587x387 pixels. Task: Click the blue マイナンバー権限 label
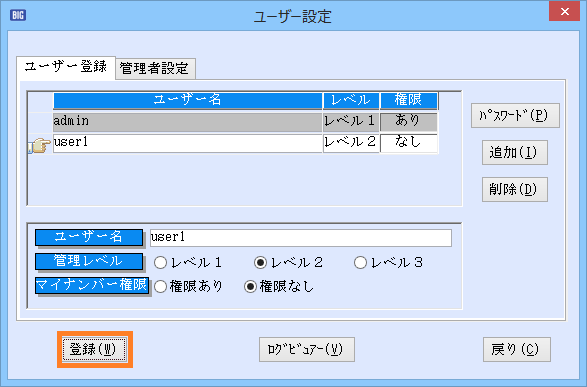coord(92,286)
